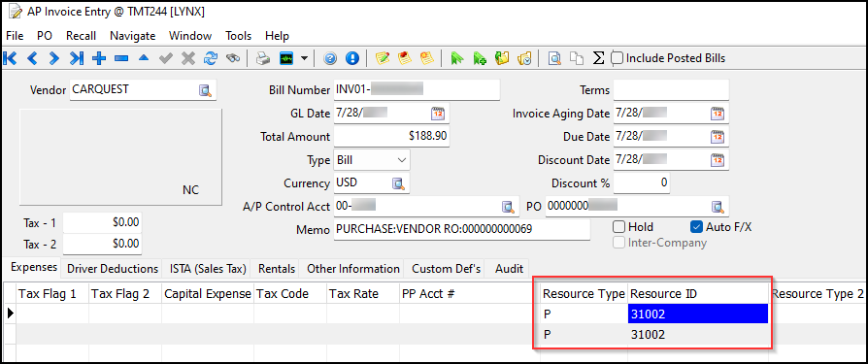Click the Tax - 2 amount field
Image resolution: width=868 pixels, height=364 pixels.
tap(102, 244)
